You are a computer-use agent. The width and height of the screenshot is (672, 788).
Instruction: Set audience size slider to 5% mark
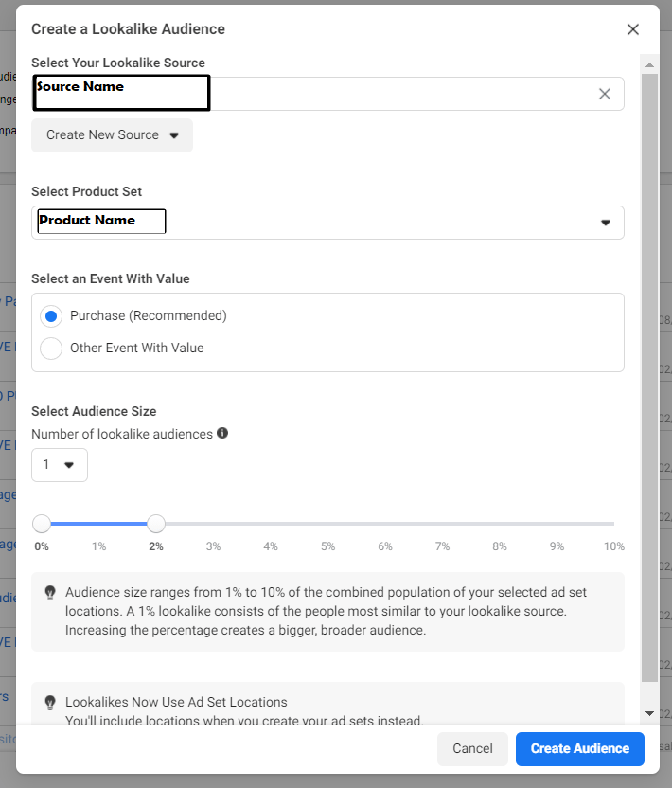coord(327,524)
